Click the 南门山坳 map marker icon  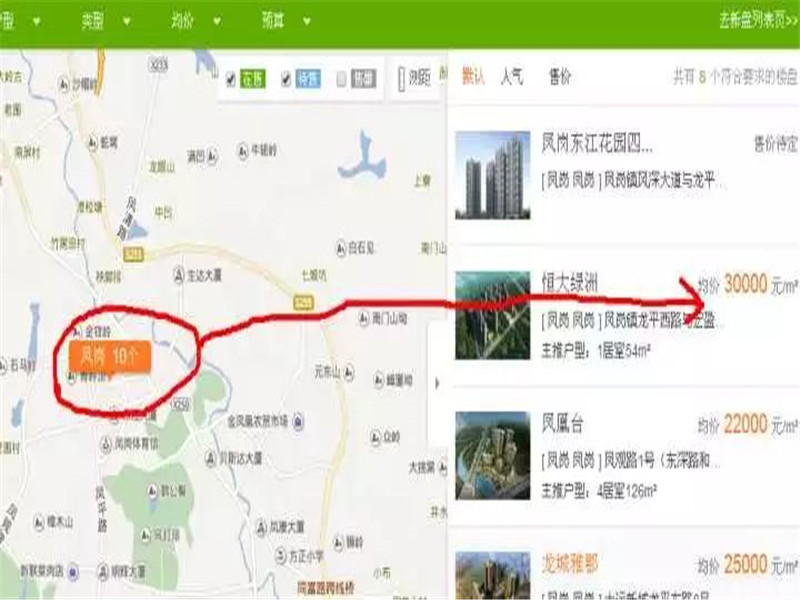(363, 319)
